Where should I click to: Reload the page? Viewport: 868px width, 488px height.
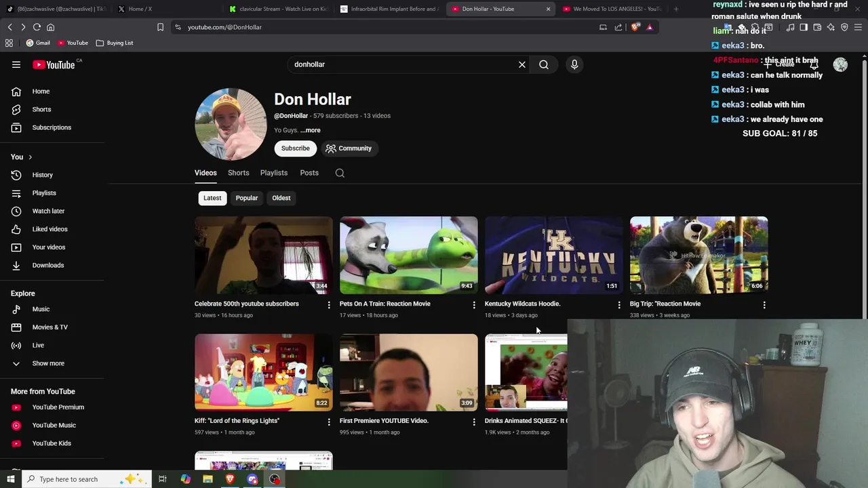(37, 27)
